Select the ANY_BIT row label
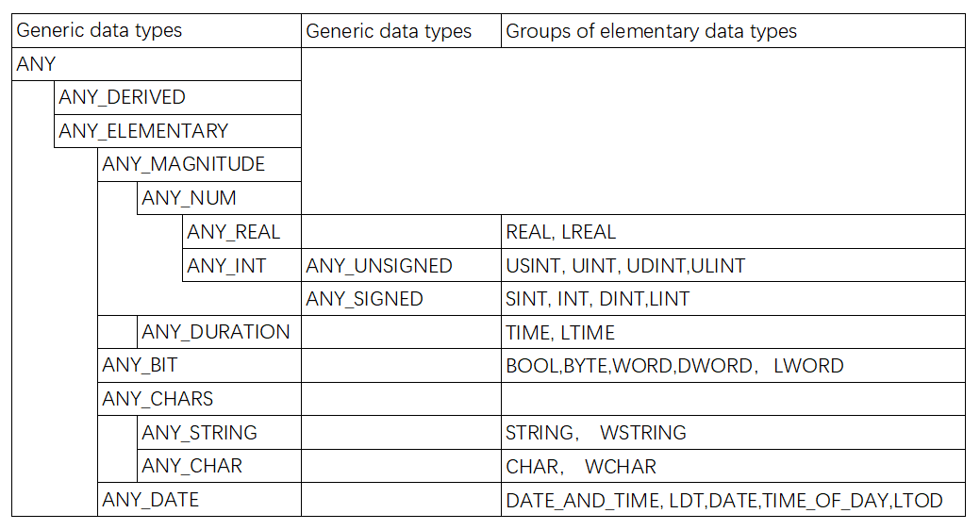 (140, 365)
